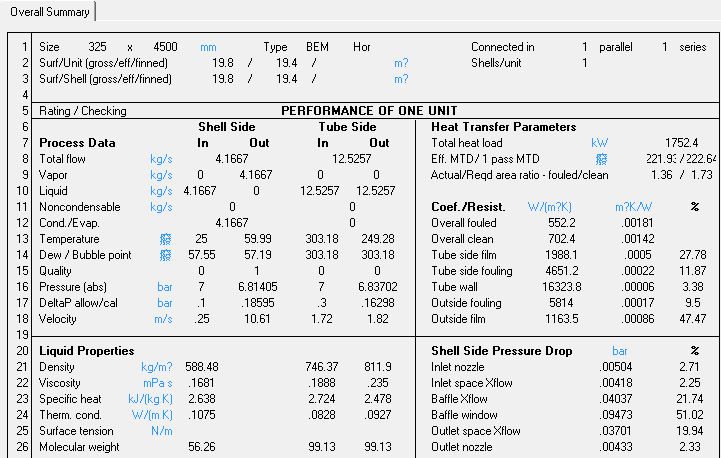Click the Heat Transfer Parameters heading
This screenshot has width=721, height=458.
504,127
